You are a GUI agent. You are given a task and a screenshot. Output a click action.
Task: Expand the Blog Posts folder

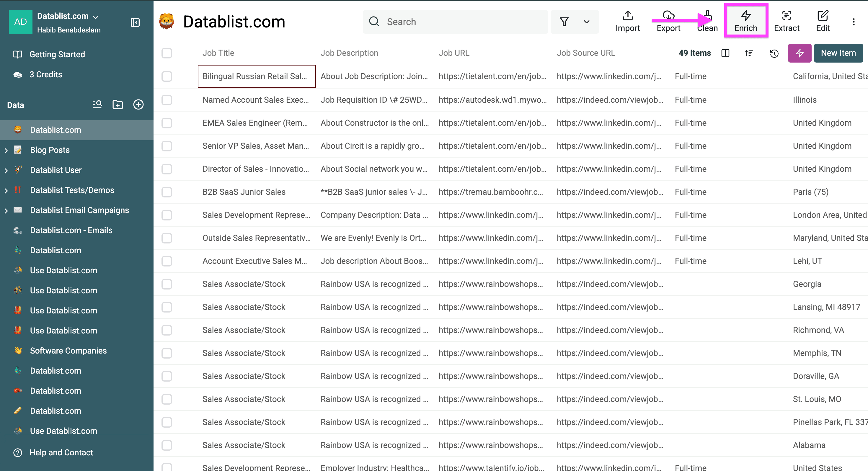[6, 150]
